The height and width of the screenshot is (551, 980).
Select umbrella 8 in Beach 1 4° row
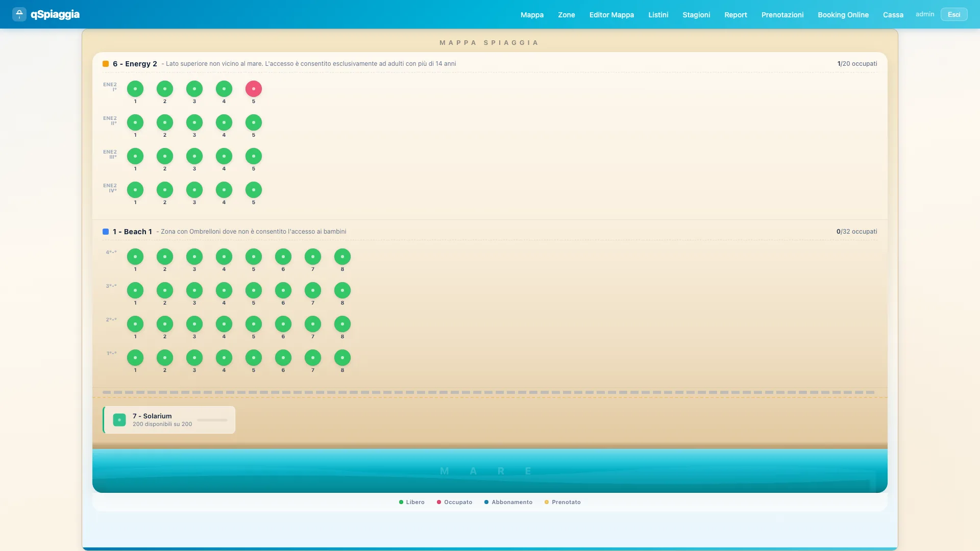(342, 257)
